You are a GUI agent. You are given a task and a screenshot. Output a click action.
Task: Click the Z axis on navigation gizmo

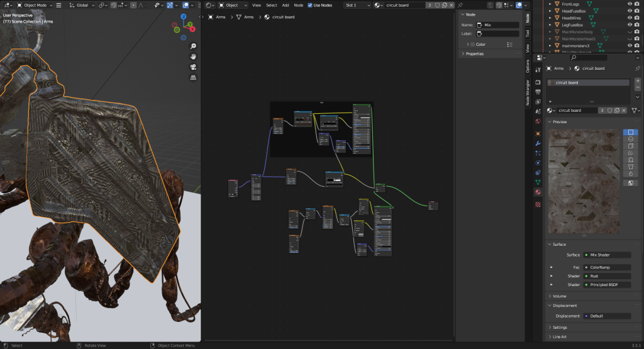184,17
